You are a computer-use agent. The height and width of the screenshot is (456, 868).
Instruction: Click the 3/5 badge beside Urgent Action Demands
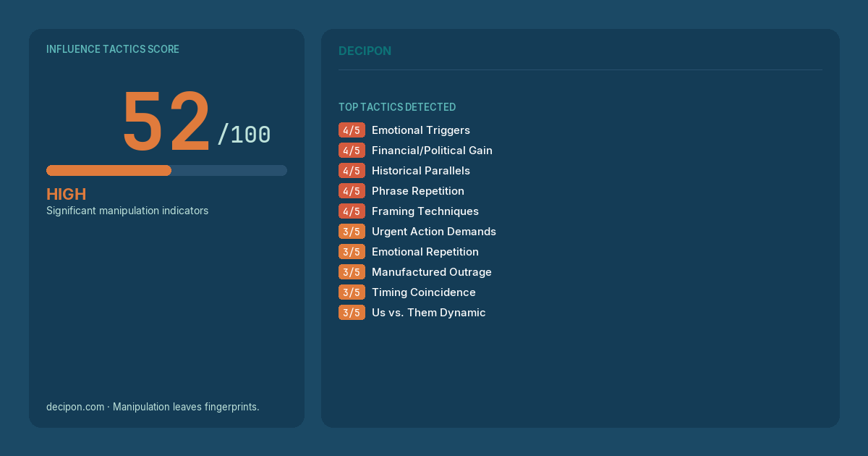click(352, 232)
